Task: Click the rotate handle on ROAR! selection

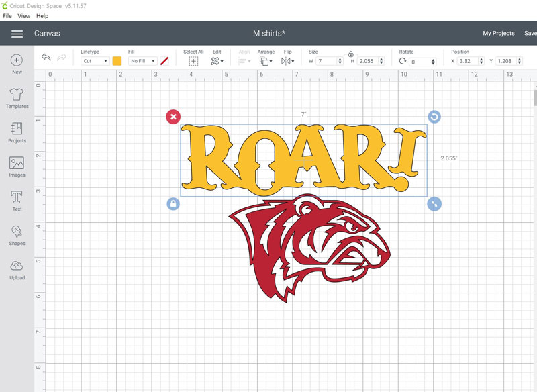Action: (x=434, y=117)
